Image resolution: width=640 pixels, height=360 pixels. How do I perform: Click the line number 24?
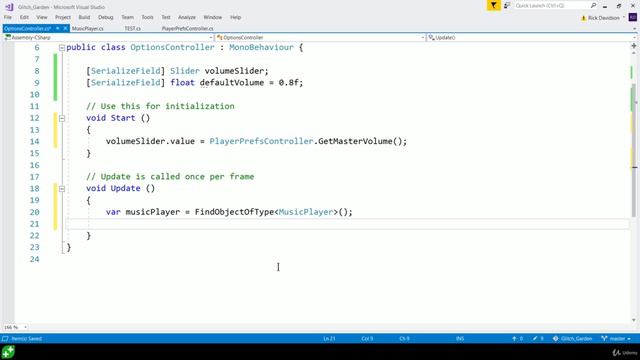[x=35, y=259]
